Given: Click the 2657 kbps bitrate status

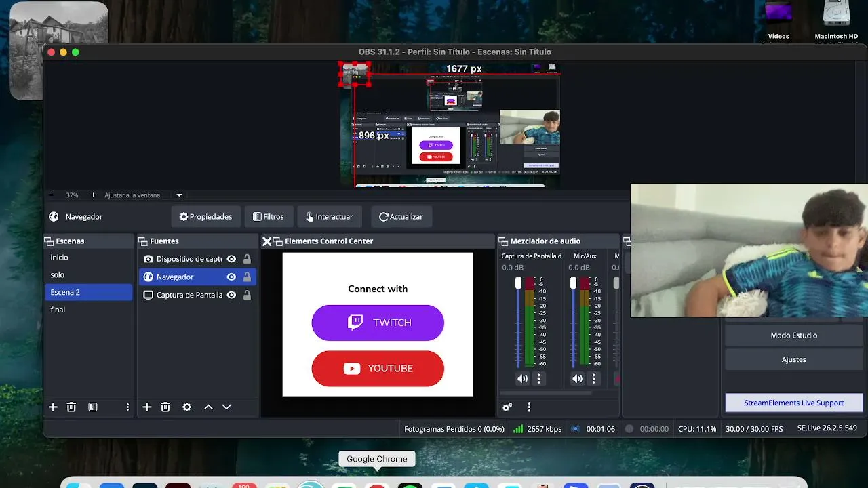Looking at the screenshot, I should [x=538, y=429].
